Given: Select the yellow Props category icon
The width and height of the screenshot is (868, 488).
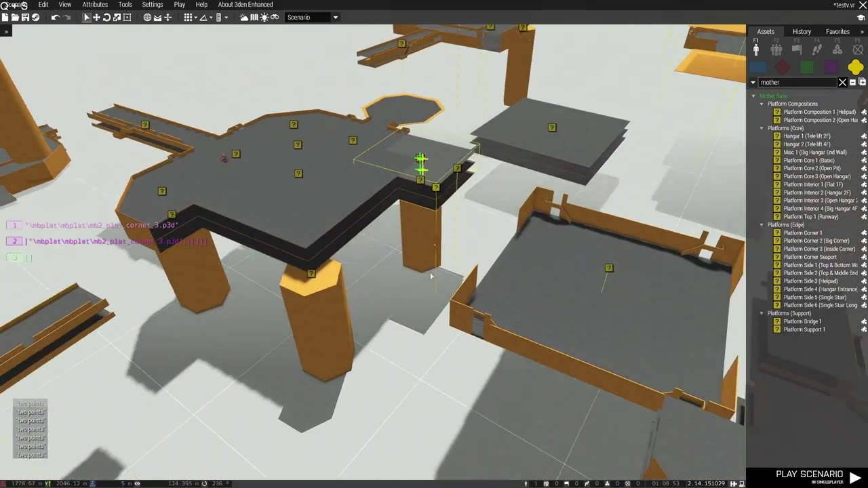Looking at the screenshot, I should coord(855,67).
